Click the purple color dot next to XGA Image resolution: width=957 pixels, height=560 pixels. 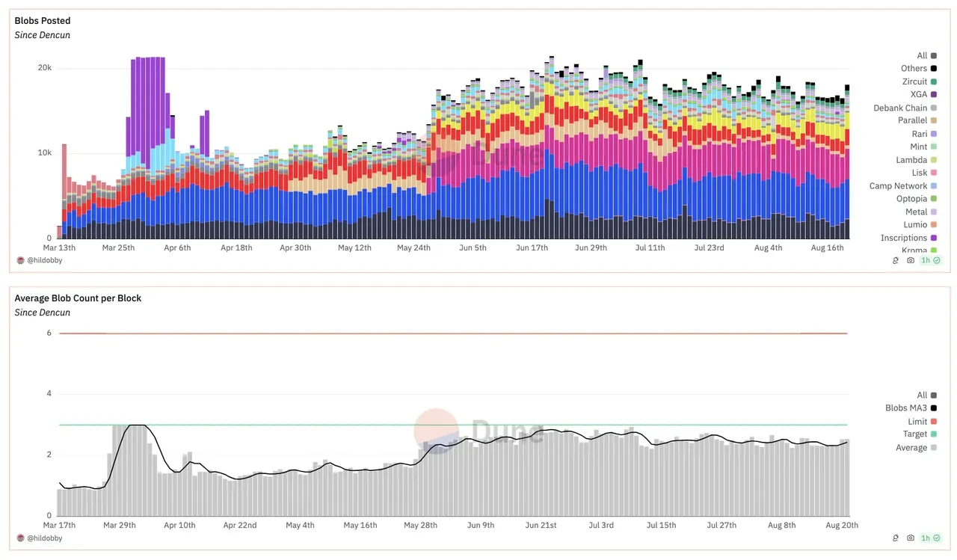click(933, 94)
